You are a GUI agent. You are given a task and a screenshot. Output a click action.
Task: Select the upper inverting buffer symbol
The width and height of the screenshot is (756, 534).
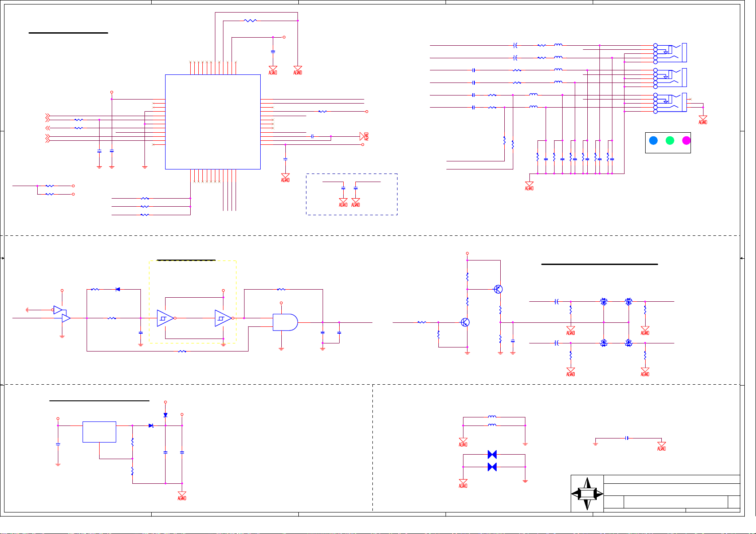[59, 310]
